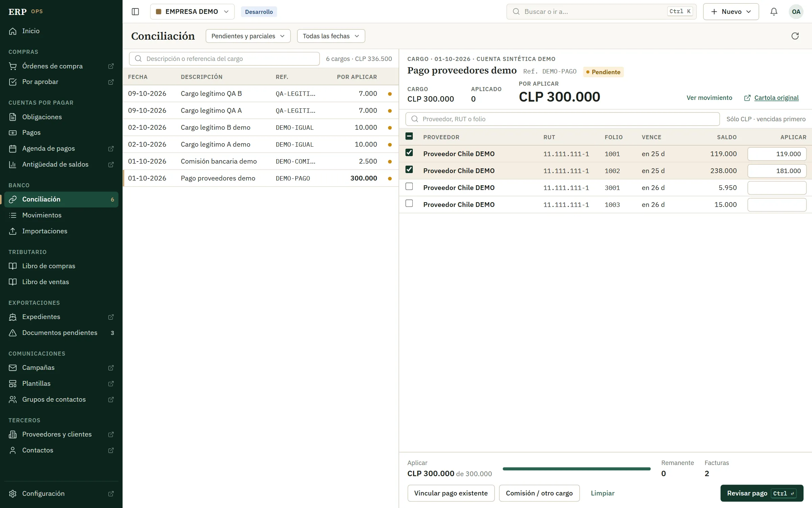Open external link icon beside Plantillas
This screenshot has height=508, width=812.
111,384
